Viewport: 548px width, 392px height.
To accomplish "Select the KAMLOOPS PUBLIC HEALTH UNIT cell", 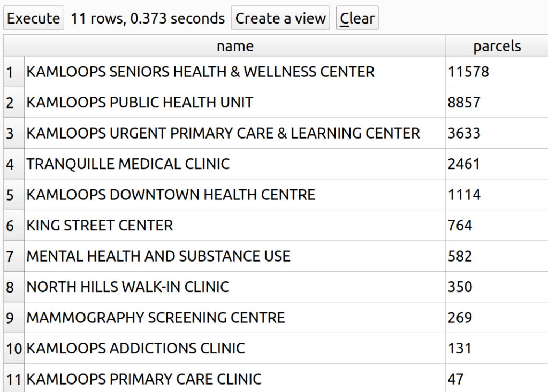I will click(x=140, y=103).
